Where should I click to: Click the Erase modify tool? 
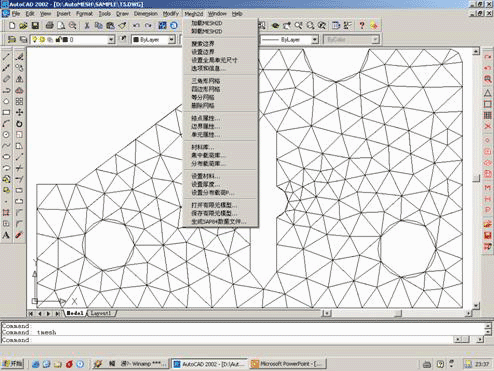[19, 57]
